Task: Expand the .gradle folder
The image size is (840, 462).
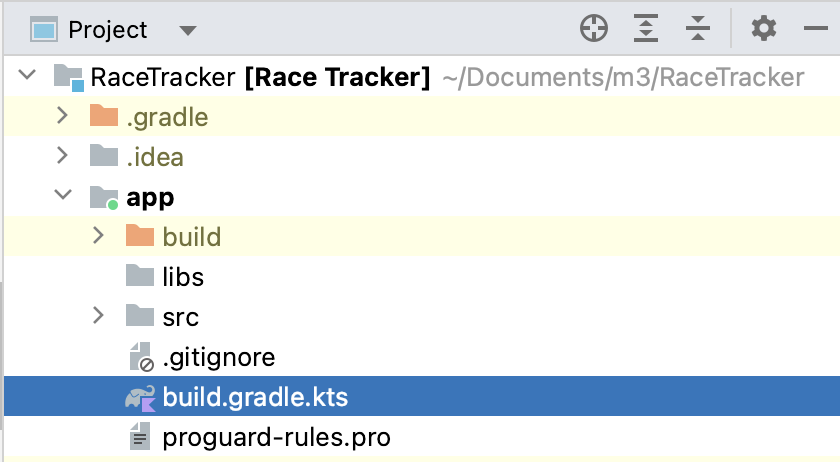Action: click(62, 116)
